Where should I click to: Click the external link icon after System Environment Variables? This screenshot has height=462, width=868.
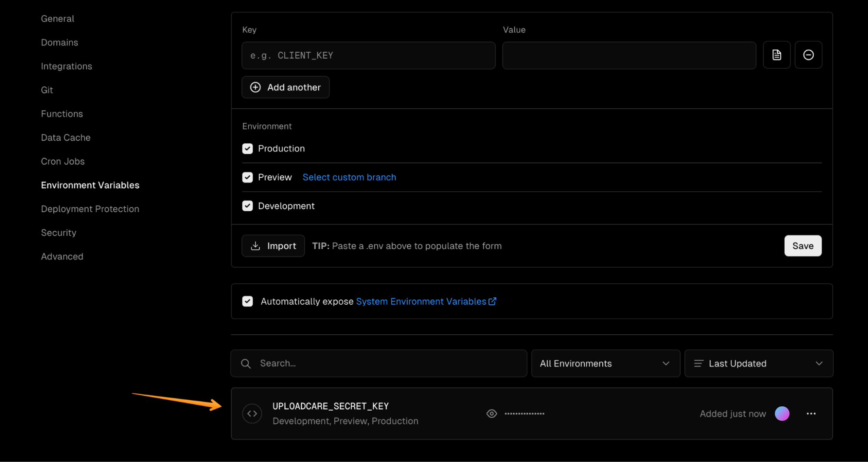point(493,301)
